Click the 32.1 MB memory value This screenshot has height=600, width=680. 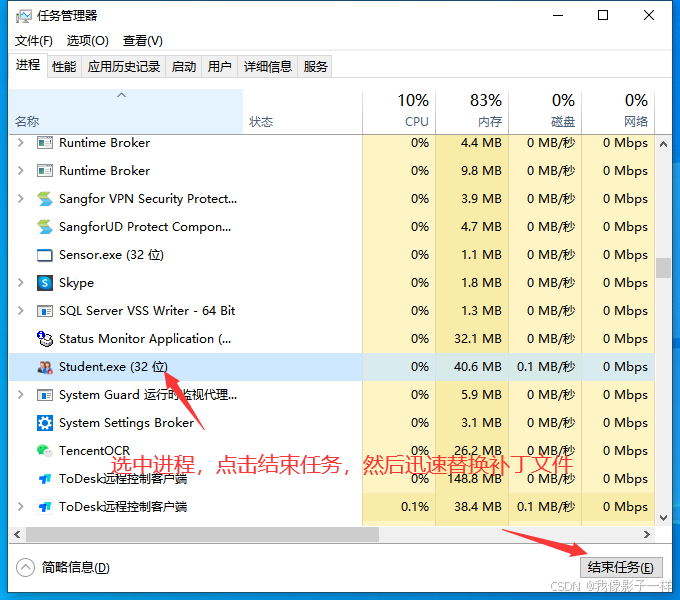click(478, 339)
